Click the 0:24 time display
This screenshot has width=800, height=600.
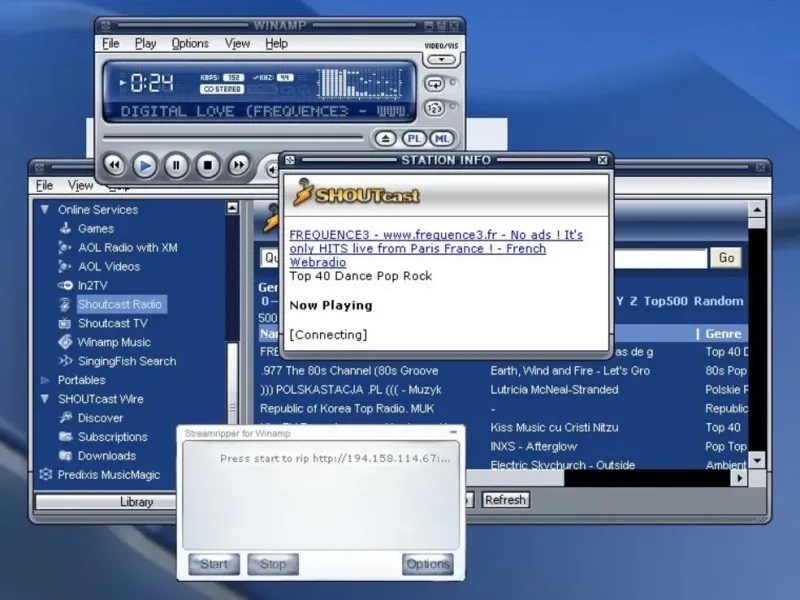point(152,83)
